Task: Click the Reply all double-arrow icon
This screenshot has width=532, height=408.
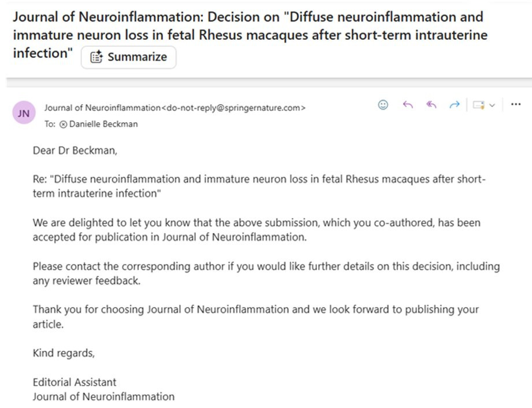Action: click(431, 105)
